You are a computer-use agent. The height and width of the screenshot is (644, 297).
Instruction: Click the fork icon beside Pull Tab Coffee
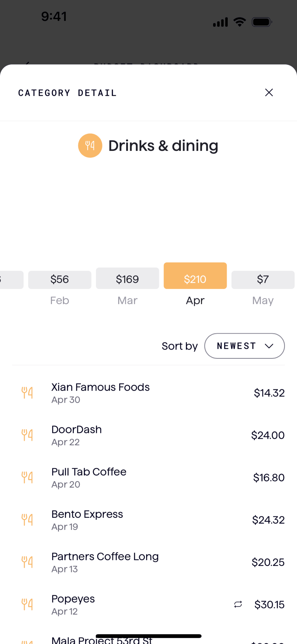[27, 477]
